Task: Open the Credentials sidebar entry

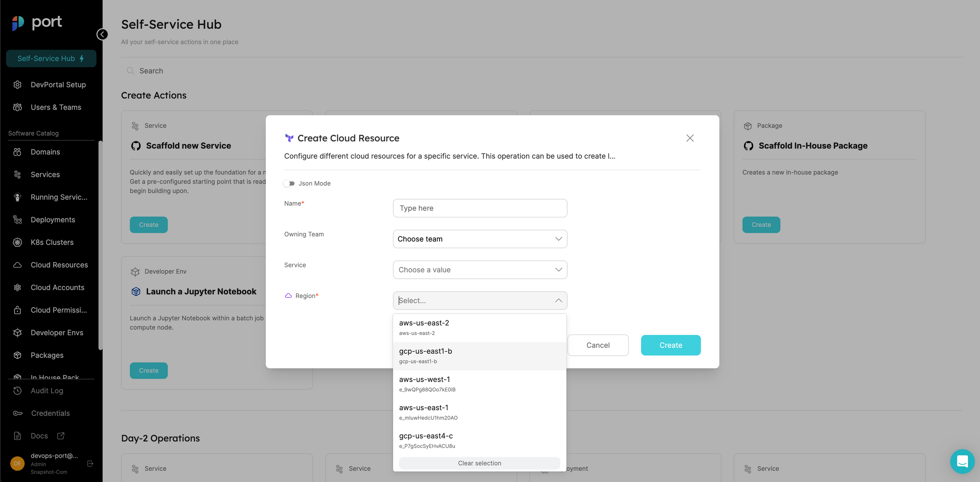Action: 50,413
